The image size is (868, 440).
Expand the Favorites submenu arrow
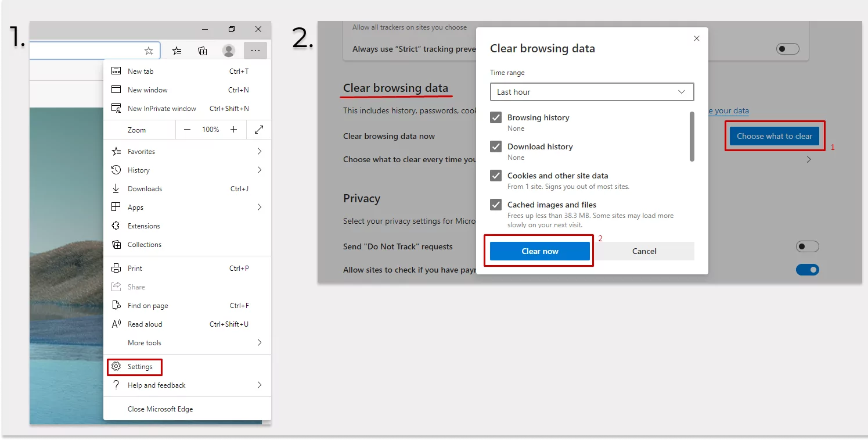(259, 151)
